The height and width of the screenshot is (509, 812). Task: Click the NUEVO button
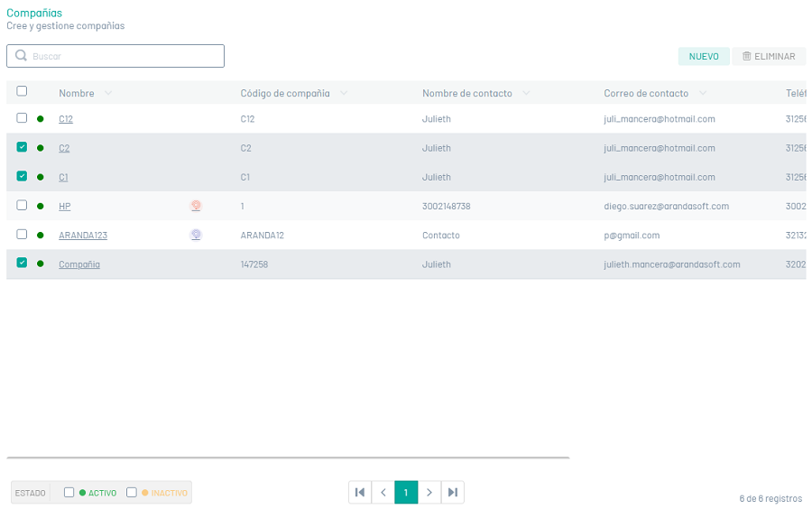tap(704, 56)
